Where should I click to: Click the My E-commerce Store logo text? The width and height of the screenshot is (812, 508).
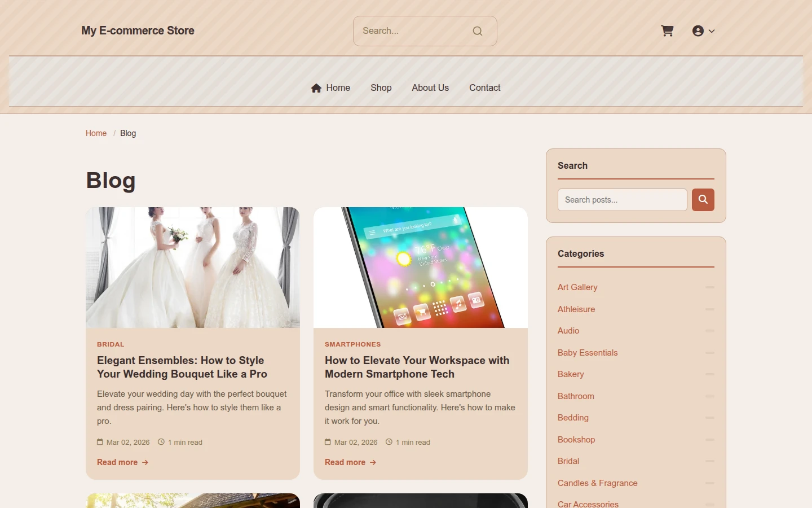138,31
